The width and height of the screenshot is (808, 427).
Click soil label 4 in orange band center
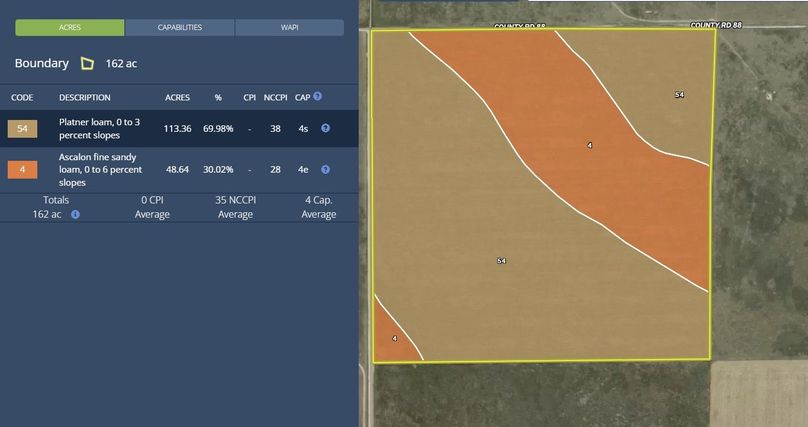[589, 146]
